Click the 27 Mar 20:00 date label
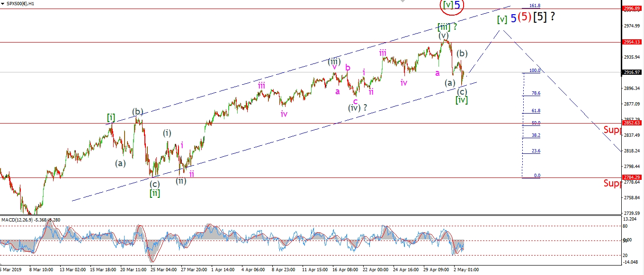This screenshot has width=644, height=275. (x=194, y=270)
